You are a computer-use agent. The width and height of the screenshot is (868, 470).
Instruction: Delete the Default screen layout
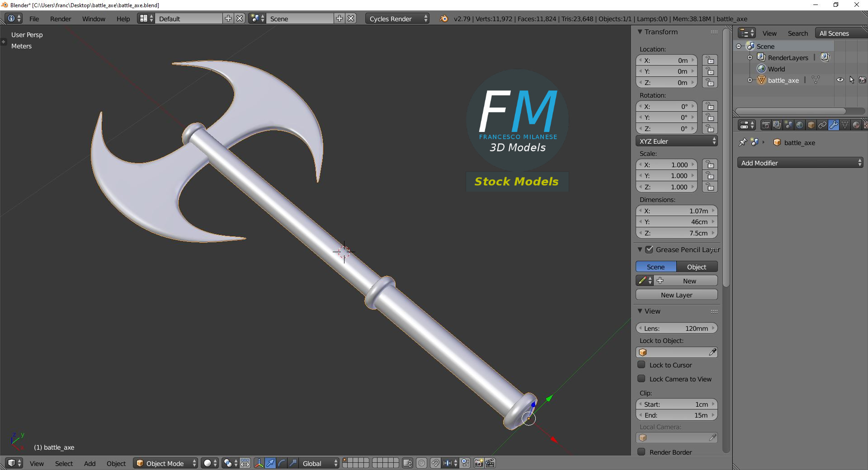(x=240, y=19)
